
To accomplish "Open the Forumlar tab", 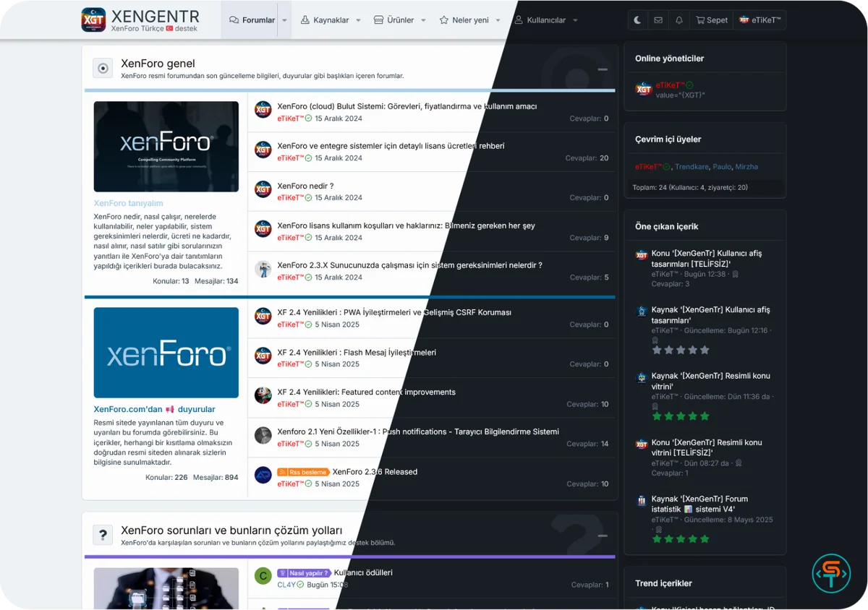I will coord(252,20).
